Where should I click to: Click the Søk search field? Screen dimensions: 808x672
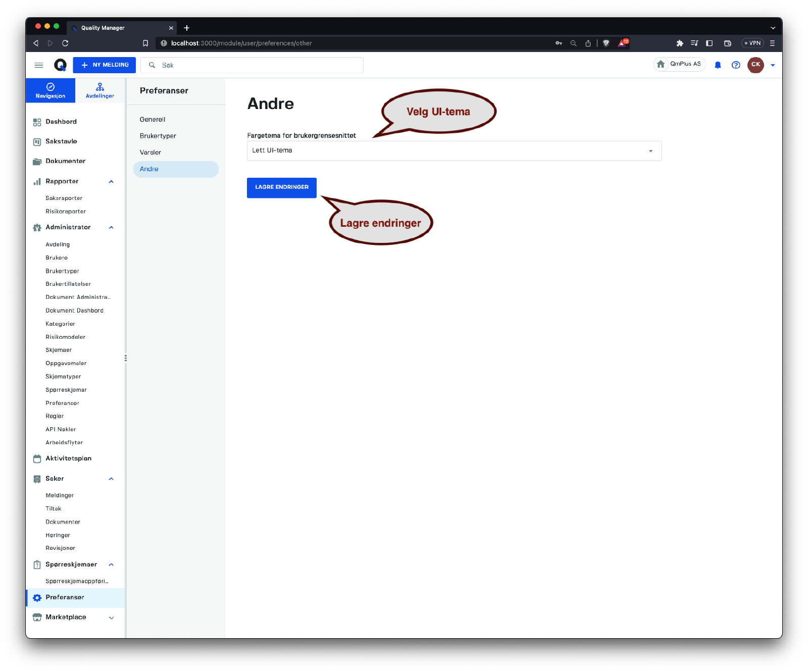(x=258, y=65)
